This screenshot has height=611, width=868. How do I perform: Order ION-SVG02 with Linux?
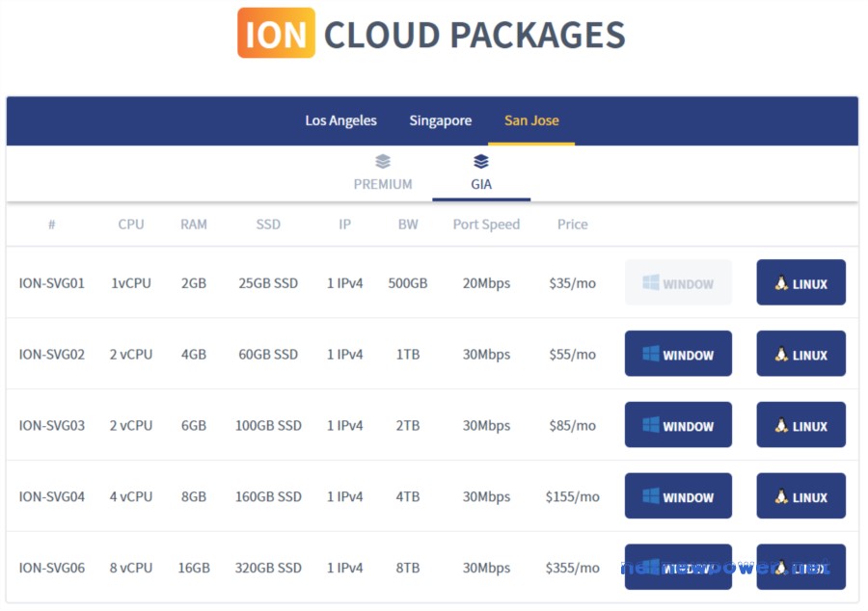800,354
